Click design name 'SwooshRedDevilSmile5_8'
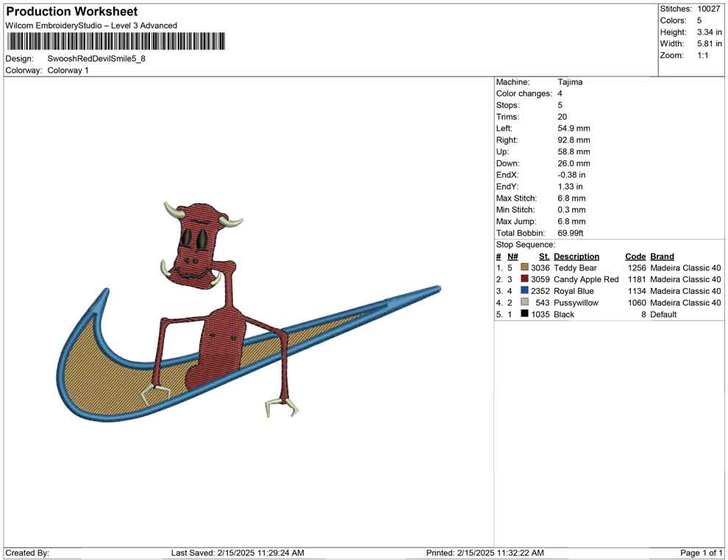728x560 pixels. (96, 59)
